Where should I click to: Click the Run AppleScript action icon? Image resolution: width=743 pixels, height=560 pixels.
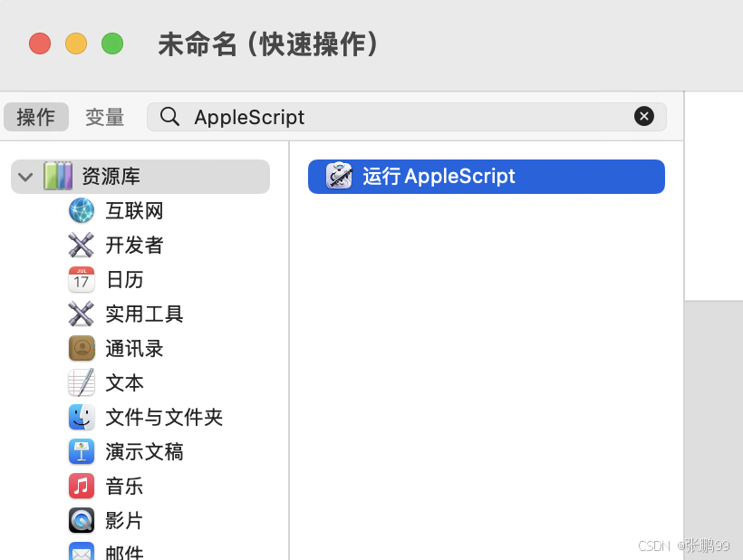click(339, 176)
